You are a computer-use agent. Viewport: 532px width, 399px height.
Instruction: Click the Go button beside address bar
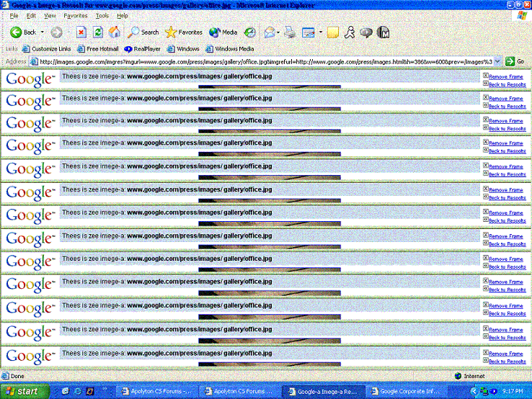click(x=515, y=62)
